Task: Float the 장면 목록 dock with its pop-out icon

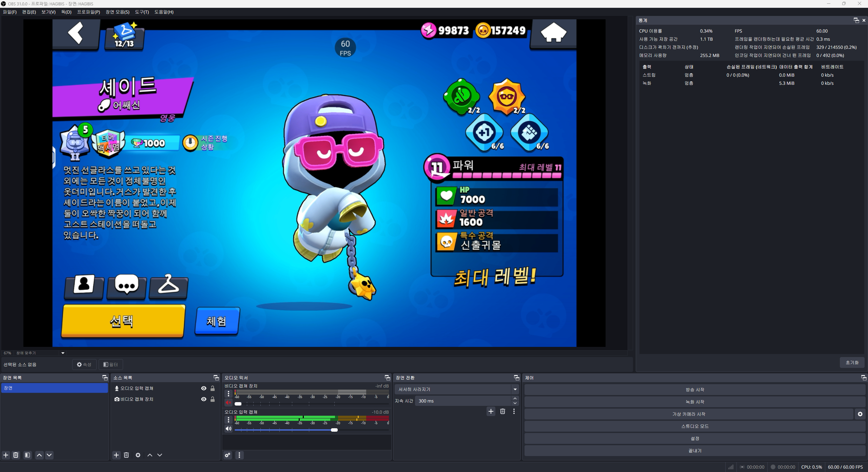Action: click(x=105, y=378)
